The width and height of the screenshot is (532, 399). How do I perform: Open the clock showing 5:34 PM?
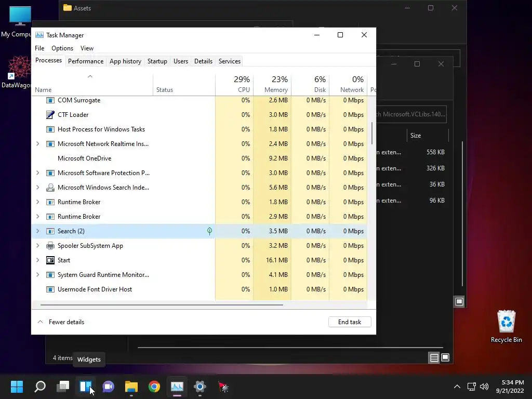click(510, 387)
